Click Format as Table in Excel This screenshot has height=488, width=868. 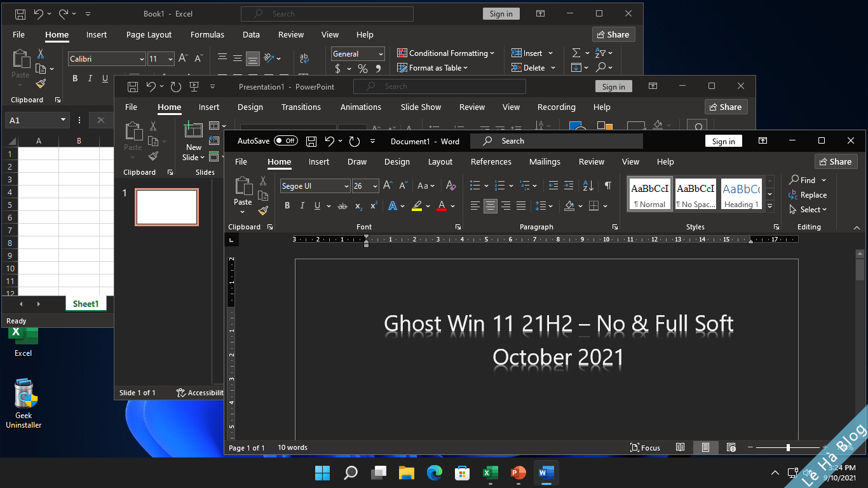tap(433, 68)
